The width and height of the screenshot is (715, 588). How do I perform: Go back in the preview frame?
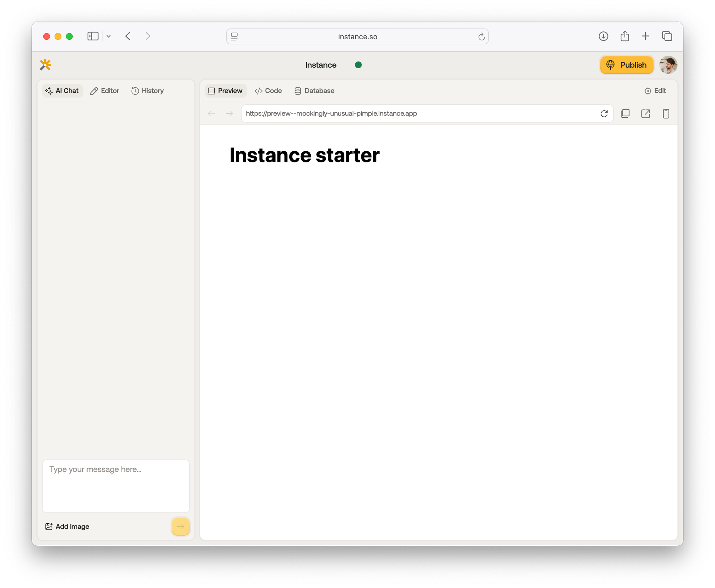211,114
